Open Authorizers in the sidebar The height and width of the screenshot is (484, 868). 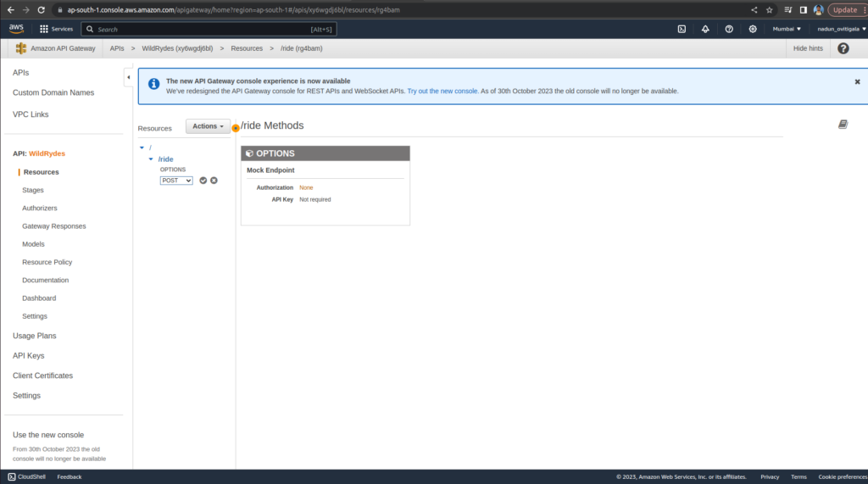tap(39, 209)
